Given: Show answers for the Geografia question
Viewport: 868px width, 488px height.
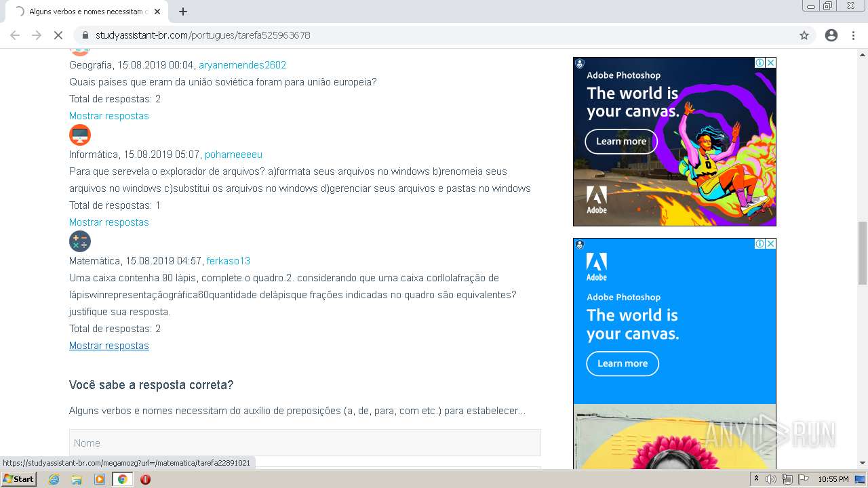Looking at the screenshot, I should (x=108, y=116).
